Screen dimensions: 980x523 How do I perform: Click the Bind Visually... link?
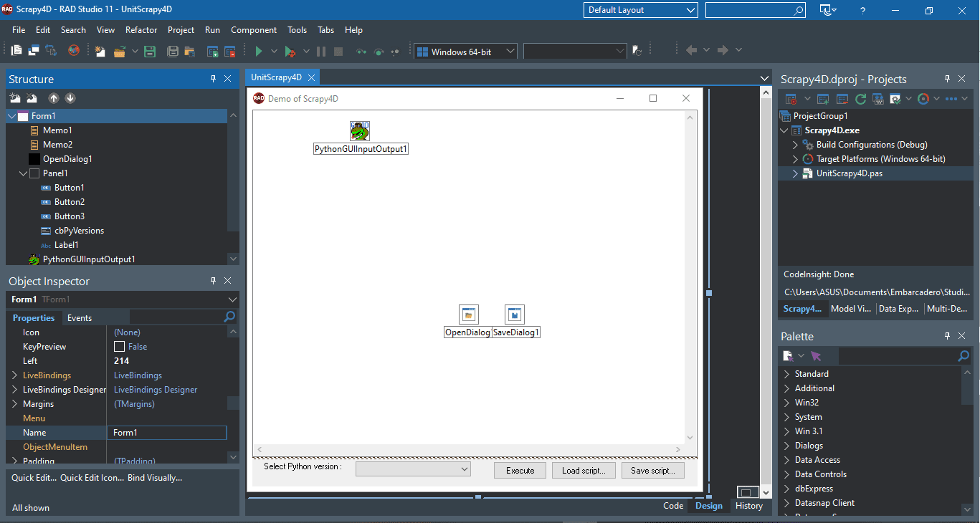click(x=155, y=478)
